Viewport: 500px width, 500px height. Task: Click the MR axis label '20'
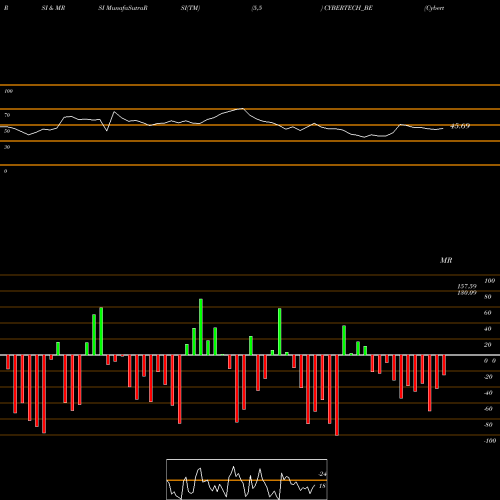click(488, 345)
